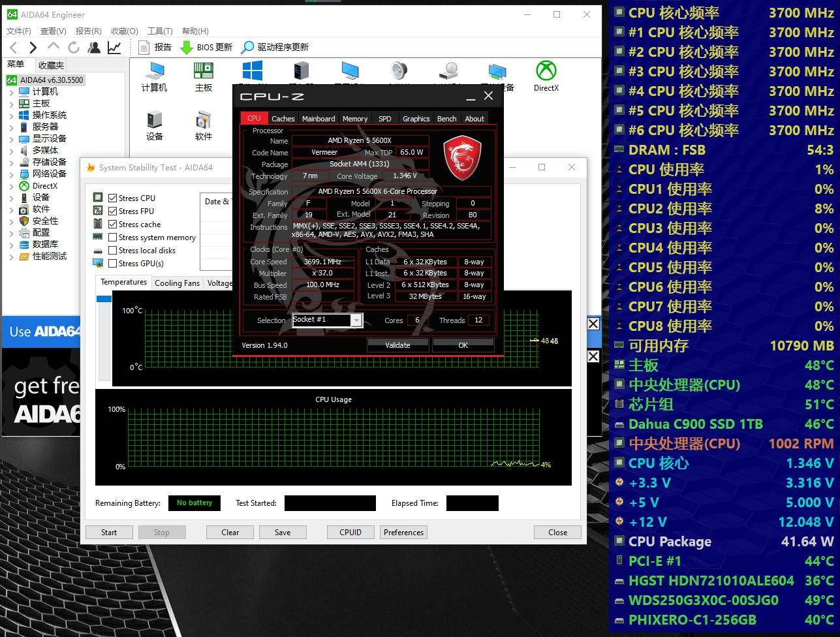Expand the 配置 tree node
The image size is (840, 637).
pyautogui.click(x=12, y=233)
